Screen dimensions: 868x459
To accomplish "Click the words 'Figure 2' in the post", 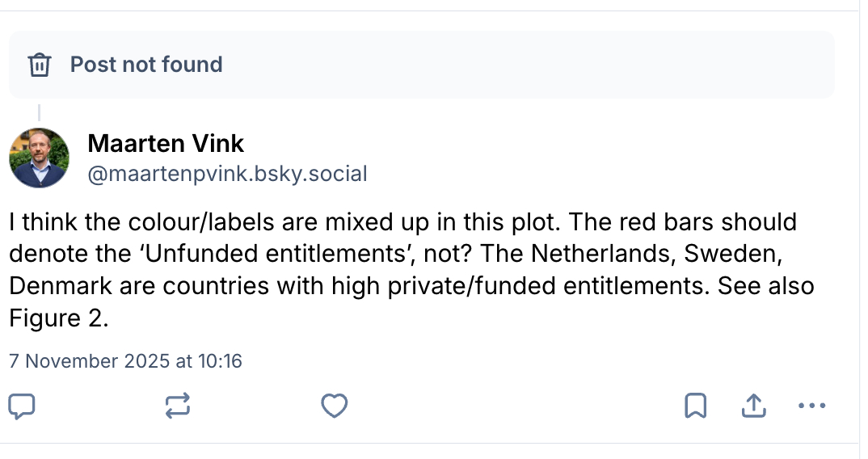I will click(57, 318).
